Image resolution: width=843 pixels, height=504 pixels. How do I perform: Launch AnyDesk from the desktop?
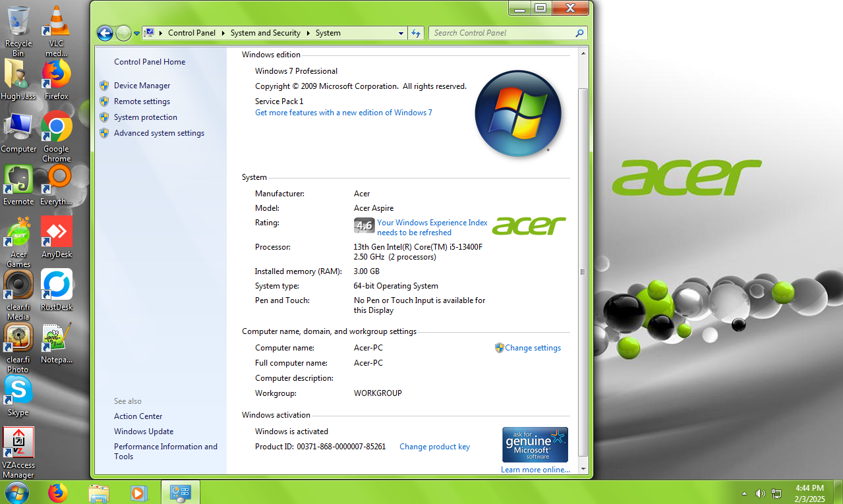[56, 232]
